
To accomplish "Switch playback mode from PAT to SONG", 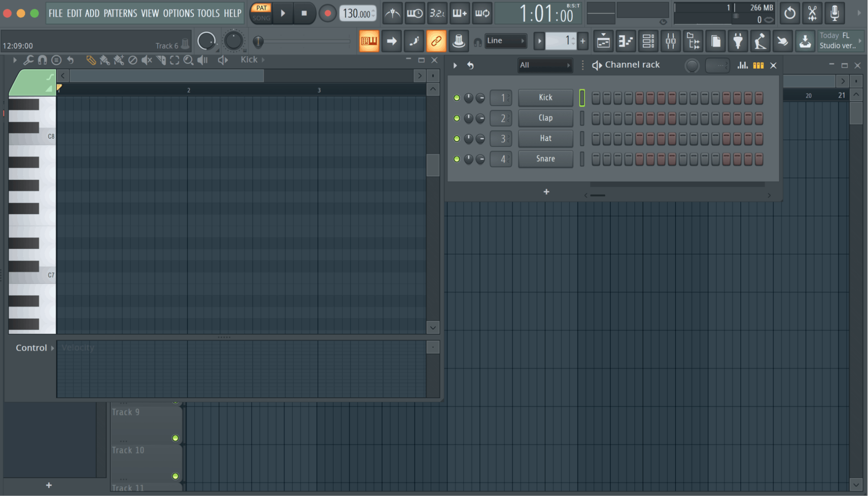I will click(x=261, y=18).
